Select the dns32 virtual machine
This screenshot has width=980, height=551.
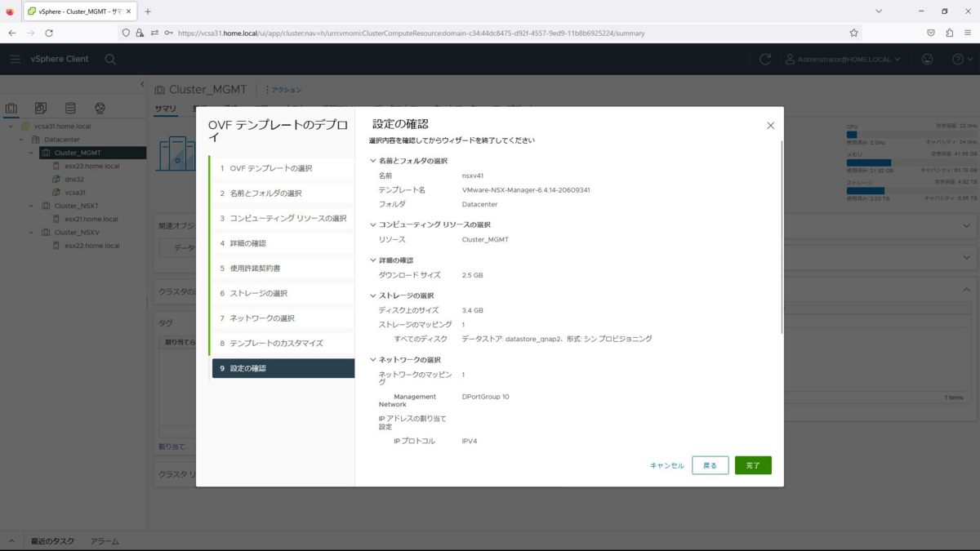tap(73, 179)
